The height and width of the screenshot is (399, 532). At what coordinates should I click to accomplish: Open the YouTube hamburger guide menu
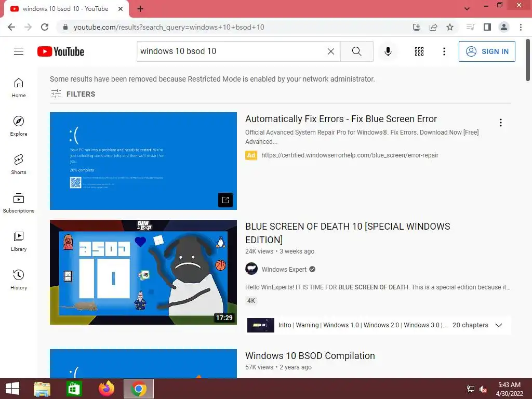pyautogui.click(x=19, y=51)
